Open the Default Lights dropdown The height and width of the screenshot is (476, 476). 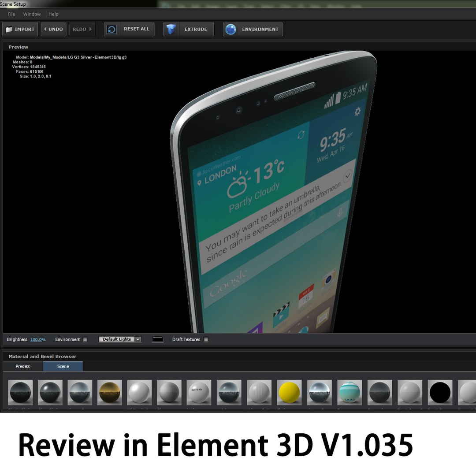pyautogui.click(x=120, y=339)
